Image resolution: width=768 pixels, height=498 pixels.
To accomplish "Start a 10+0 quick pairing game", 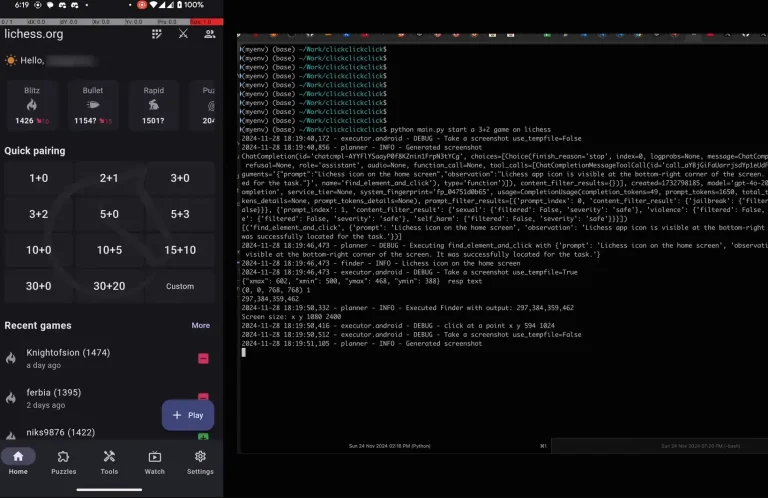I will (39, 250).
